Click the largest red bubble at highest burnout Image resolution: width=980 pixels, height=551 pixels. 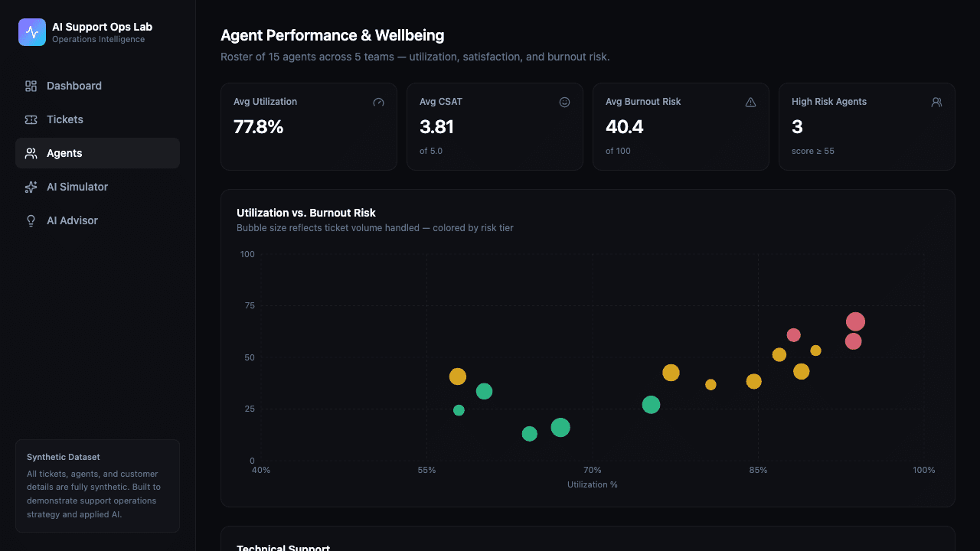(x=855, y=322)
